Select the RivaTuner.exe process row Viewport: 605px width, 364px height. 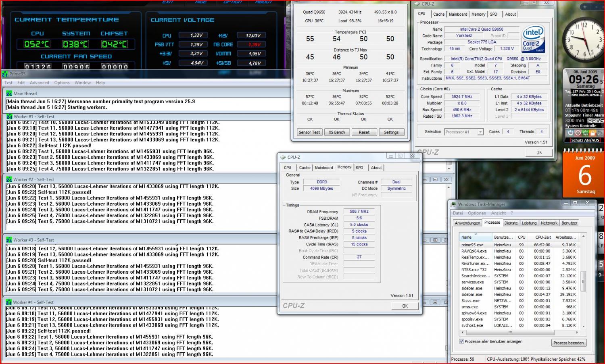pos(519,263)
